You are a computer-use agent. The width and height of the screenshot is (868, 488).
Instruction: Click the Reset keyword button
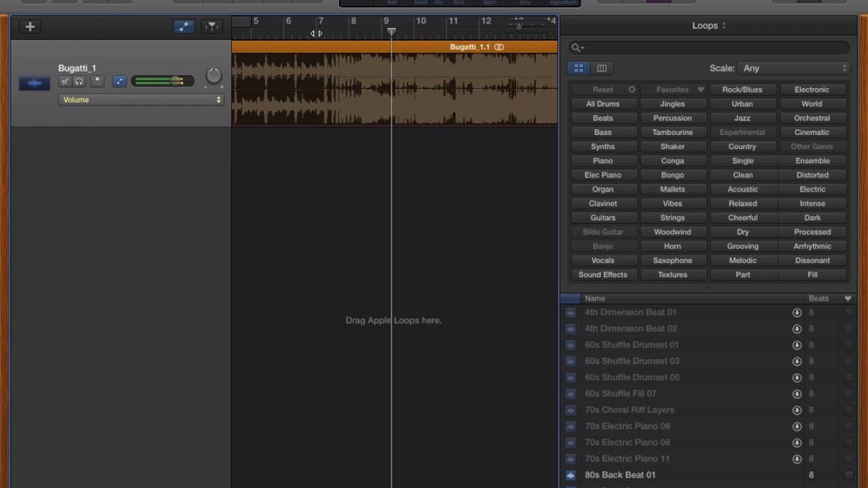pyautogui.click(x=603, y=89)
